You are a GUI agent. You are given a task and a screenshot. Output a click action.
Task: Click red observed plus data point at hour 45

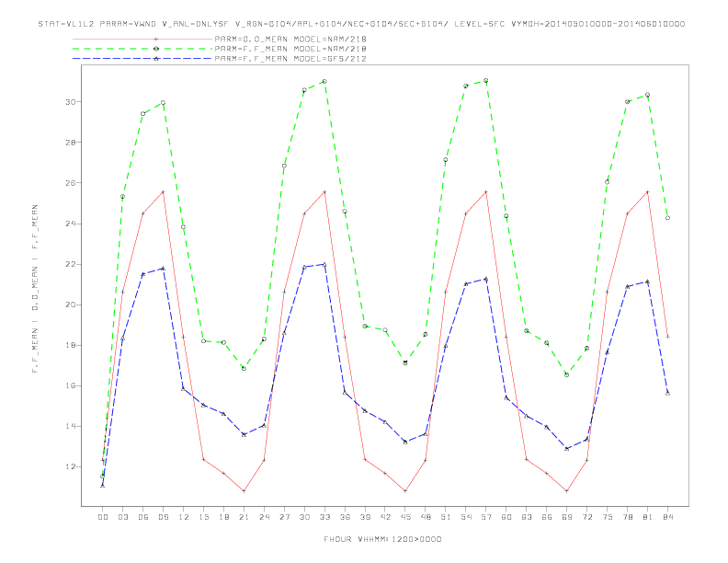click(x=405, y=491)
